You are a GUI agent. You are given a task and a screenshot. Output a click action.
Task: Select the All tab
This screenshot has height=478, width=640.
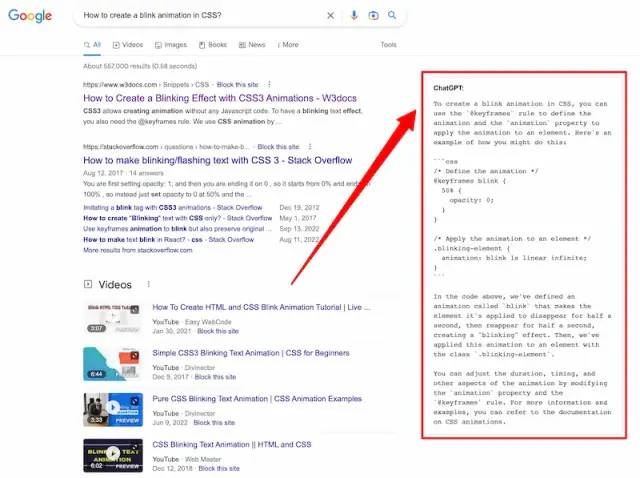coord(92,45)
